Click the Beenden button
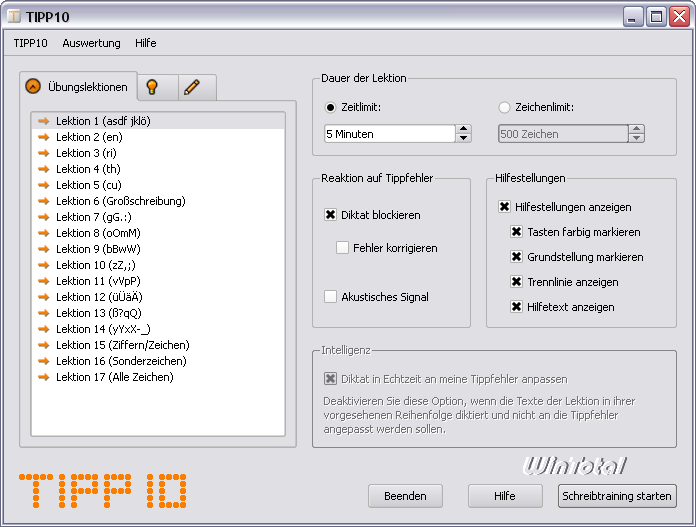This screenshot has width=696, height=527. click(405, 496)
